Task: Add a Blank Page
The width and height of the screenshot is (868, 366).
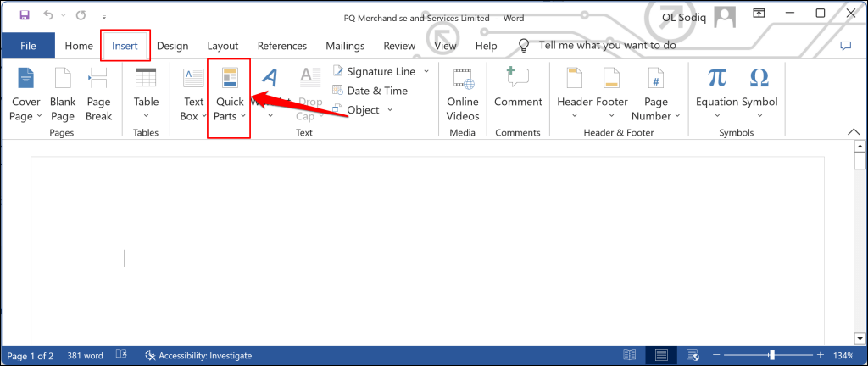Action: 63,94
